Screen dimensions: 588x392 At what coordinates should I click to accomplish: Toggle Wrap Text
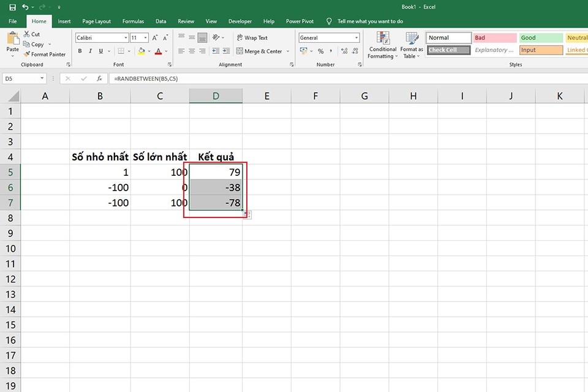[252, 38]
